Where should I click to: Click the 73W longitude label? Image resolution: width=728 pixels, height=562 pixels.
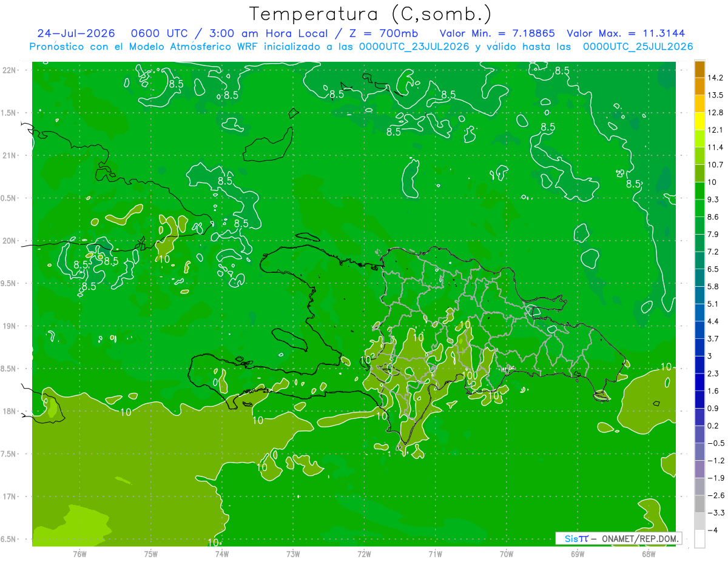[x=293, y=554]
